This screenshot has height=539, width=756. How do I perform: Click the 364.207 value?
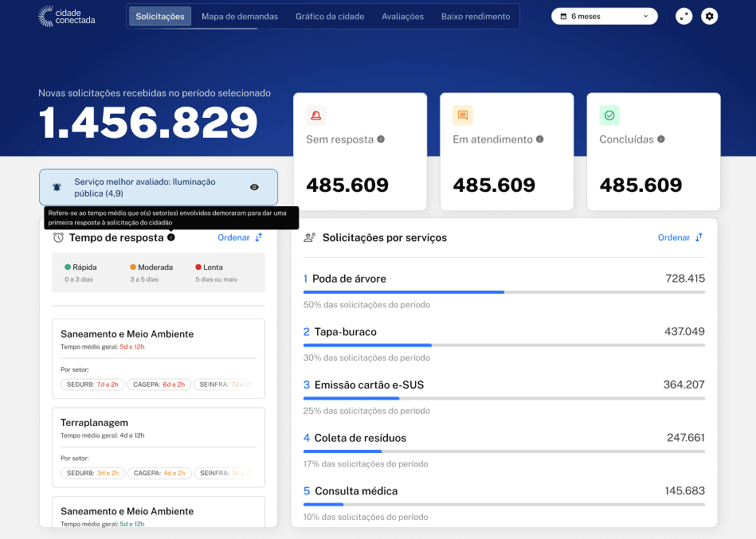(684, 385)
